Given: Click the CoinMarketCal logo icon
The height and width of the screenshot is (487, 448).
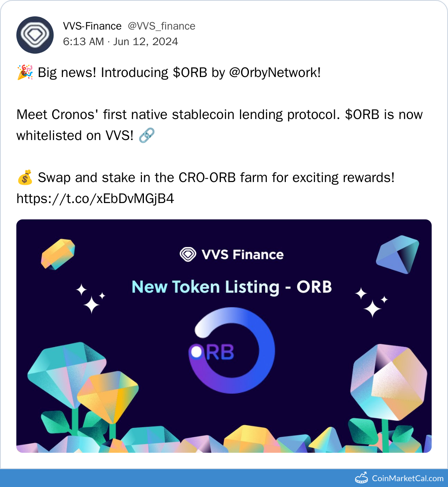Looking at the screenshot, I should 361,478.
